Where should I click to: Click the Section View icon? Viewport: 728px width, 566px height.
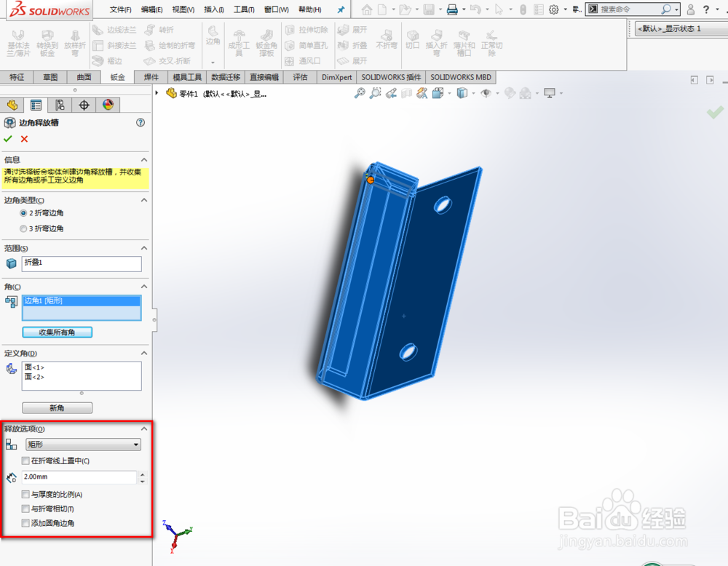(x=407, y=93)
